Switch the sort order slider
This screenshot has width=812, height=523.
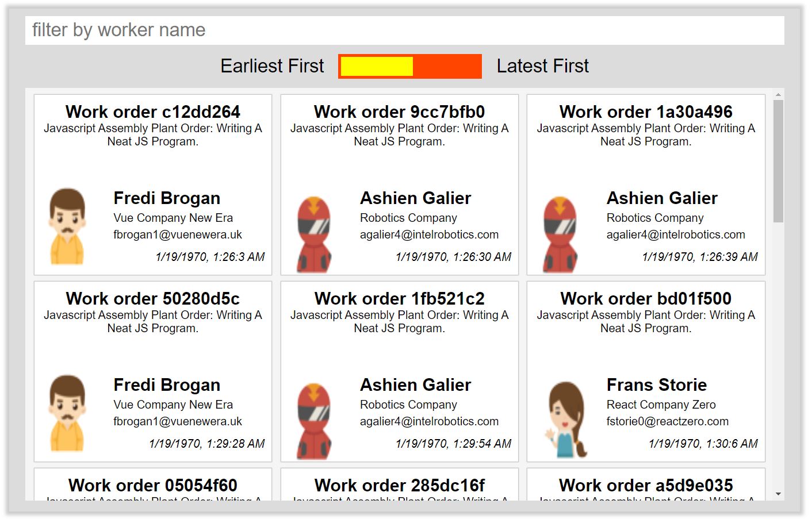click(409, 66)
